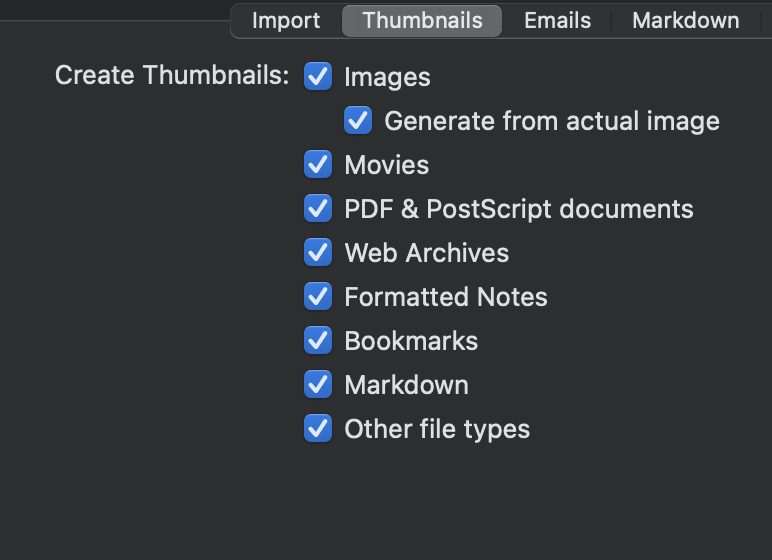The image size is (772, 560).
Task: Click the "Web Archives" label text
Action: tap(426, 253)
